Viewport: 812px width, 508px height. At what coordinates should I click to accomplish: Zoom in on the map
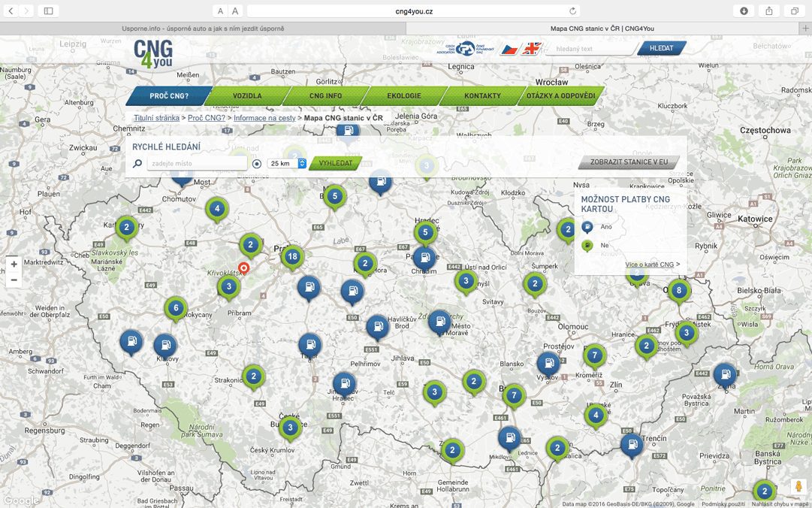(14, 264)
